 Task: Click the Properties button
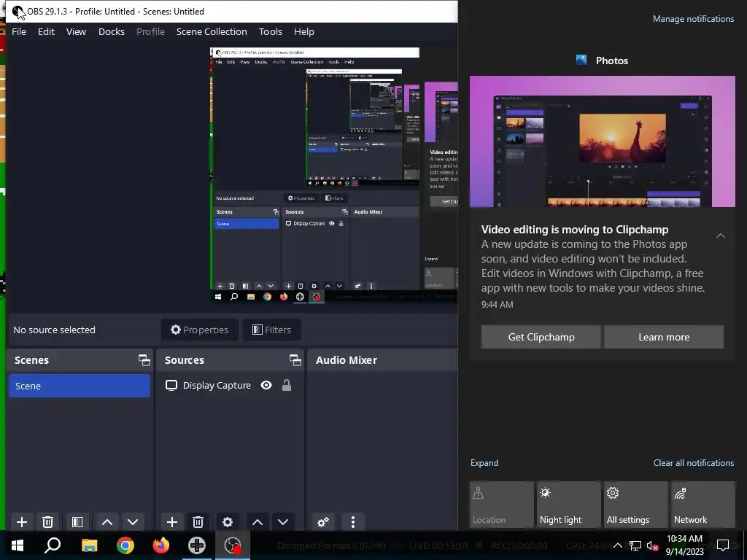coord(200,330)
